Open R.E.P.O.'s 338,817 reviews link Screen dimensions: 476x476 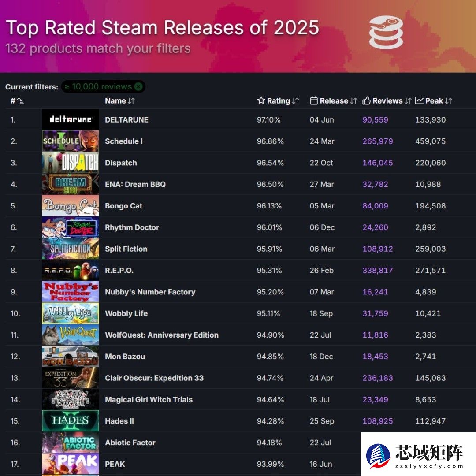click(377, 270)
